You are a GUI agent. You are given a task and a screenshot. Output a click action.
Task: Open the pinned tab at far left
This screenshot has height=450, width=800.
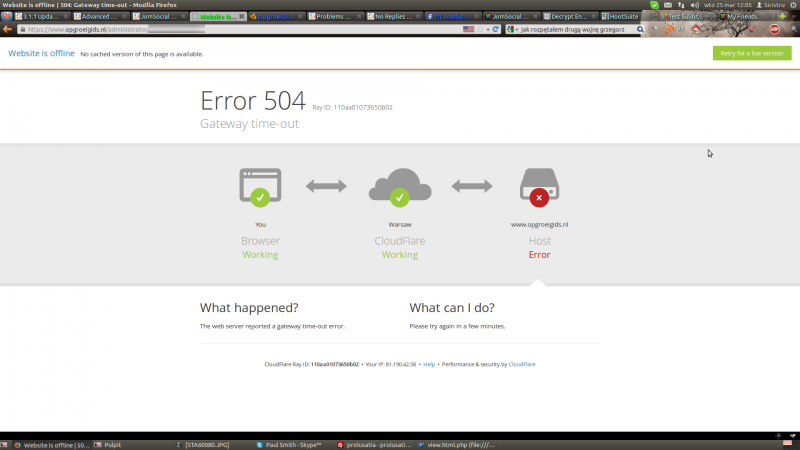(6, 16)
